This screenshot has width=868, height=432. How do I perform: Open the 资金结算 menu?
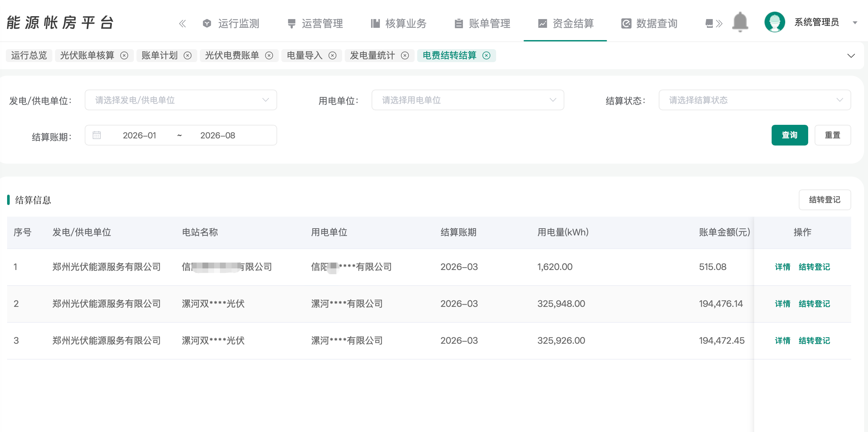click(x=566, y=24)
